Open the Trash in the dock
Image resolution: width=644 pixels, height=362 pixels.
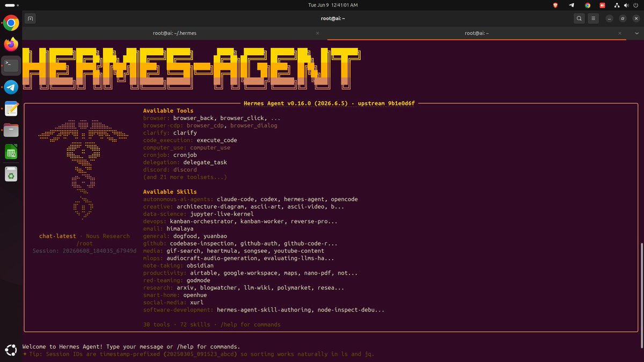coord(11,174)
